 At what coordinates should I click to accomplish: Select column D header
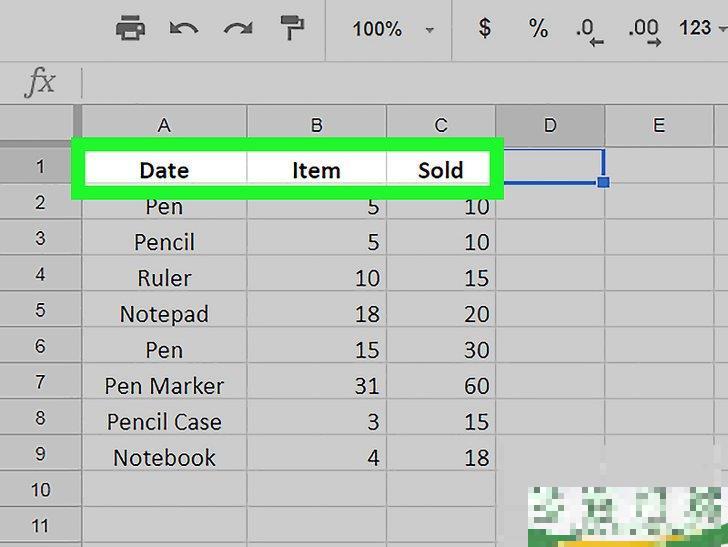[550, 125]
